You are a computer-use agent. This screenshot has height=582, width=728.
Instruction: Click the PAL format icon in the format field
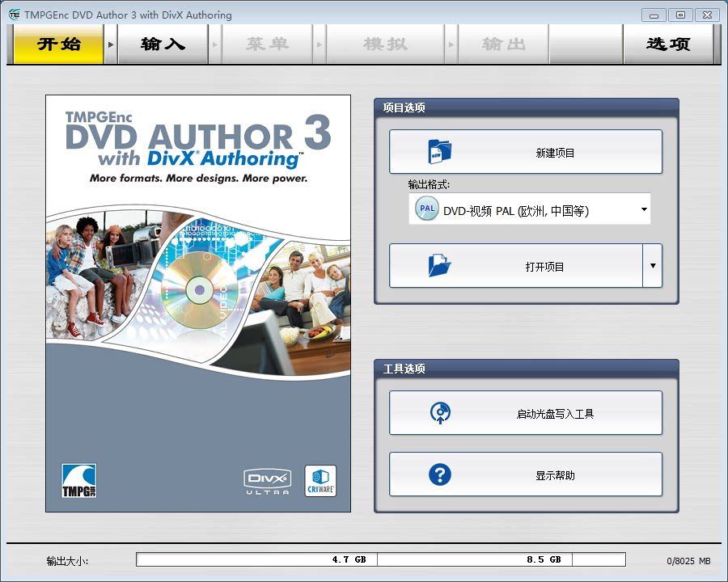pyautogui.click(x=426, y=209)
